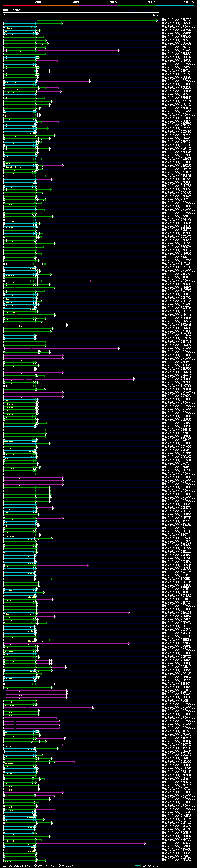Select the UniRef100_C5YTP4 label
The height and width of the screenshot is (868, 197).
click(x=177, y=101)
